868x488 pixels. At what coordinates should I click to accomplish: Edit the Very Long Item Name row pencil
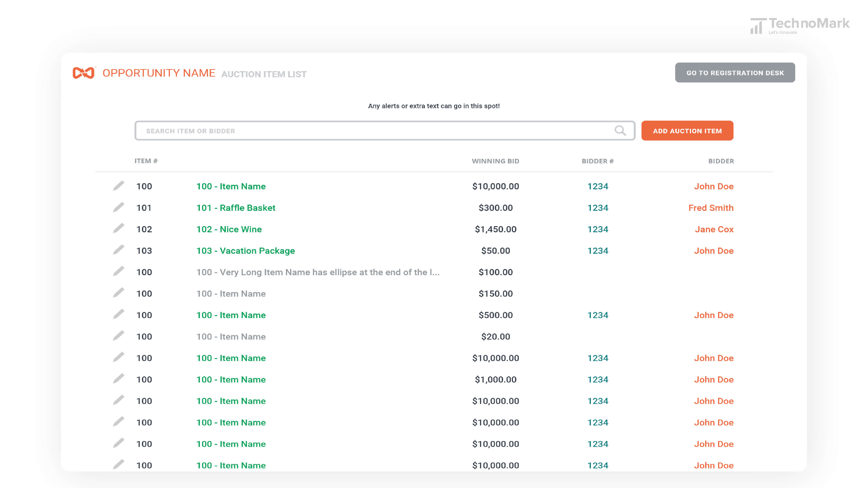coord(118,271)
